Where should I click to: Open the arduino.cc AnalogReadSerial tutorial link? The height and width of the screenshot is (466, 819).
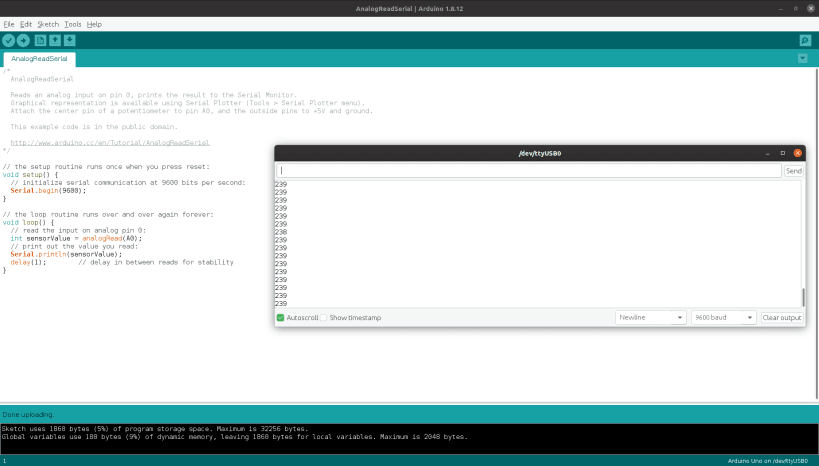110,143
